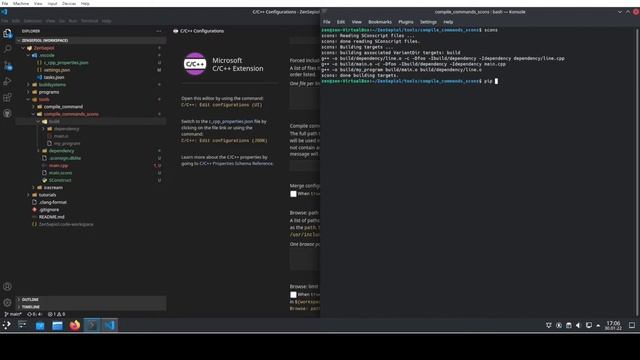Viewport: 640px width, 360px height.
Task: Open the Extensions view
Action: (x=7, y=98)
